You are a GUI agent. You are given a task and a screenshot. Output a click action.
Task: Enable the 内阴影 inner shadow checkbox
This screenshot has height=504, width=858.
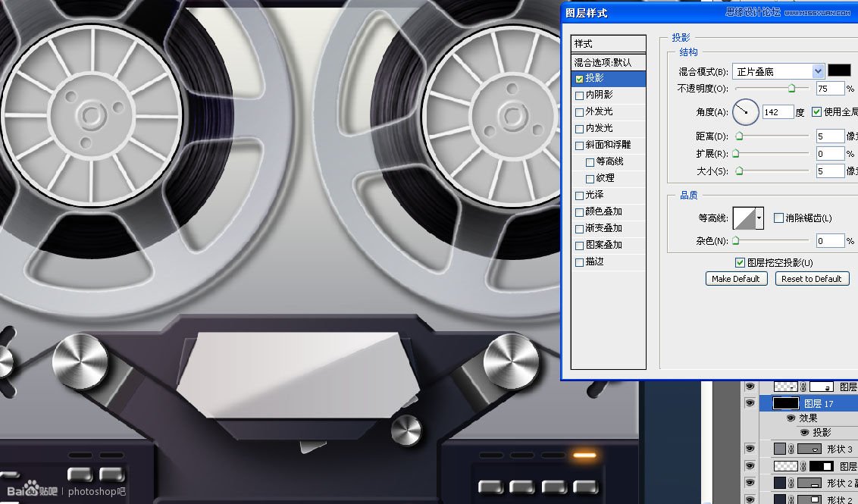[x=580, y=95]
